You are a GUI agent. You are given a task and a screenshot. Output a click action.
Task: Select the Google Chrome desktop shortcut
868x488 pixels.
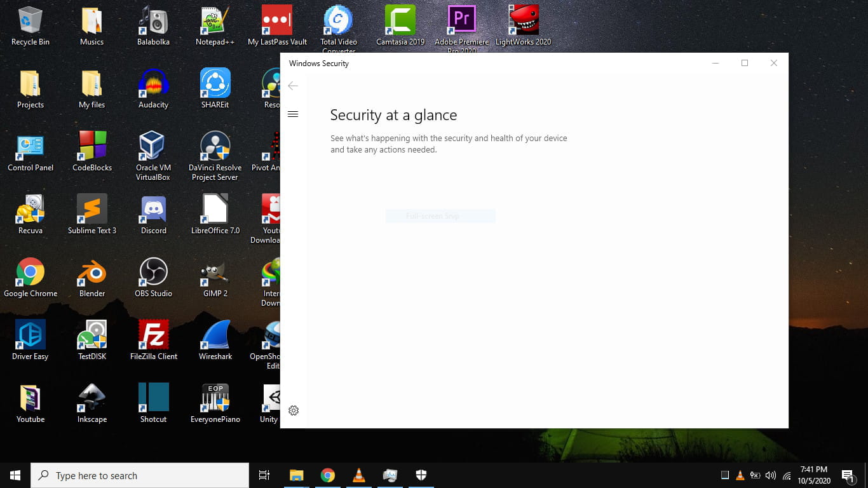30,278
